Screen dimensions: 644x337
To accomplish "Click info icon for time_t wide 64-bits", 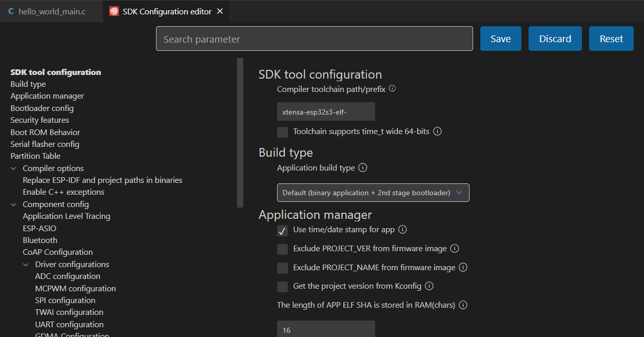I will (438, 132).
